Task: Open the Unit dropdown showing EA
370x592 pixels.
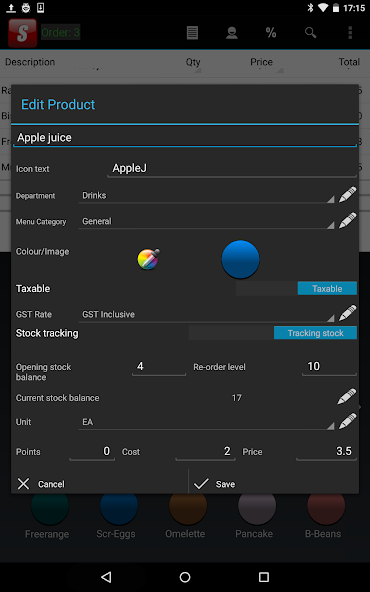Action: 207,422
